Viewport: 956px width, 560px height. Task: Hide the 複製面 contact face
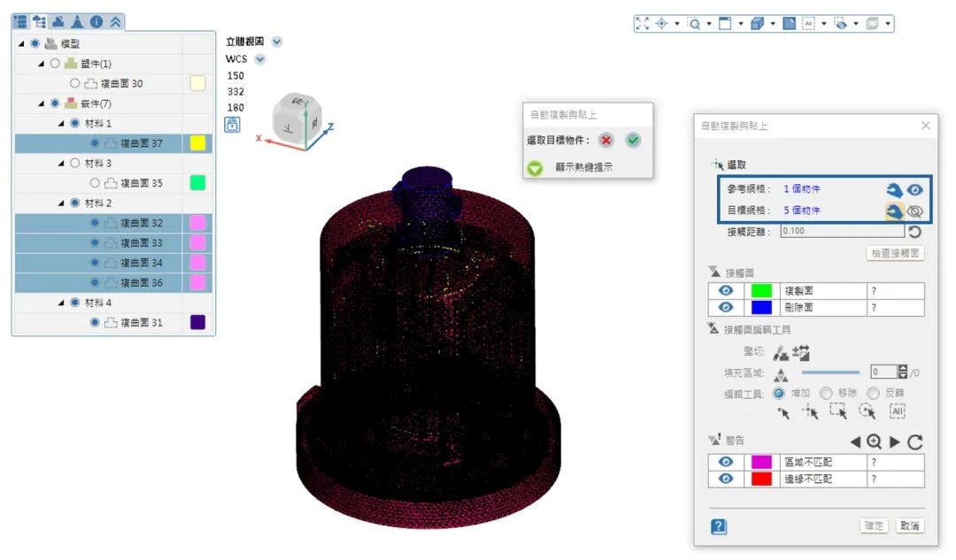pyautogui.click(x=726, y=291)
